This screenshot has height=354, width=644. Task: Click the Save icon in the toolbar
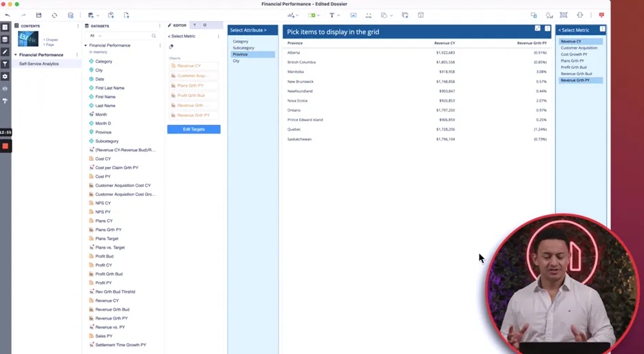[39, 15]
